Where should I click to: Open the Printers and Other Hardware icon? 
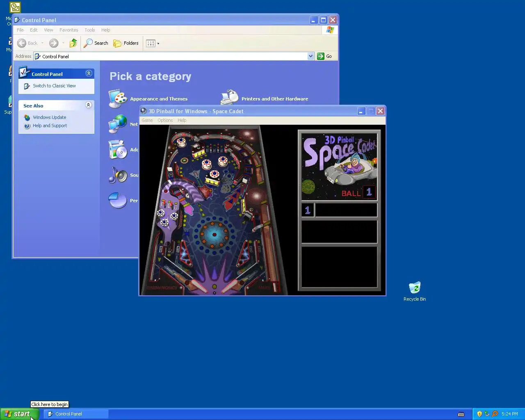pyautogui.click(x=229, y=97)
